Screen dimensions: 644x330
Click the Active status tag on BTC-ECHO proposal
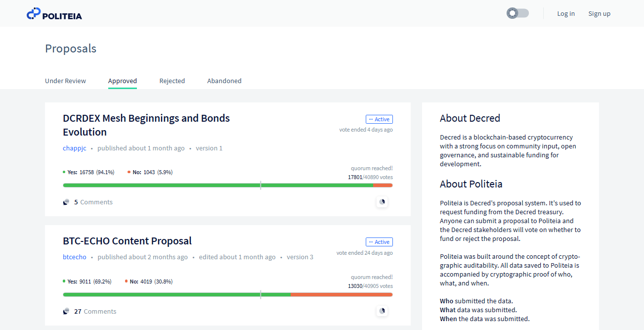(x=379, y=242)
